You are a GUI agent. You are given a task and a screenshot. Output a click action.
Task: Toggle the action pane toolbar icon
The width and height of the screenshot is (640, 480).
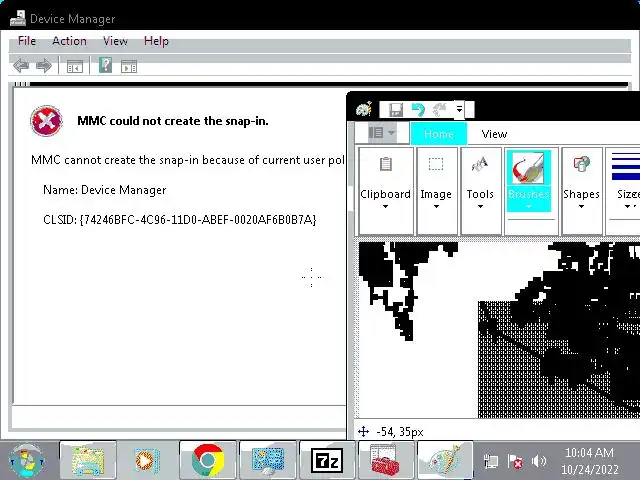[x=129, y=66]
